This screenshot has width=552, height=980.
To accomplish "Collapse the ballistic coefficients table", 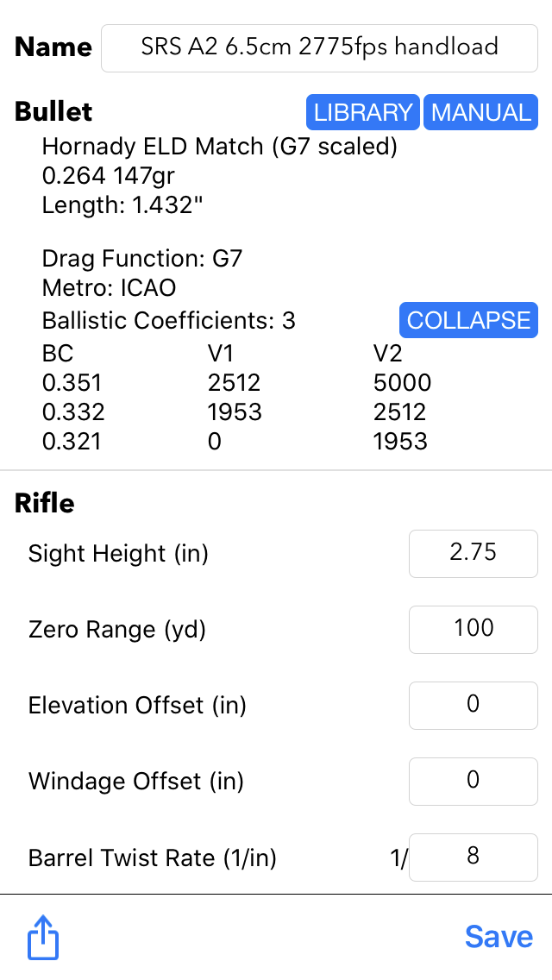I will (x=468, y=320).
